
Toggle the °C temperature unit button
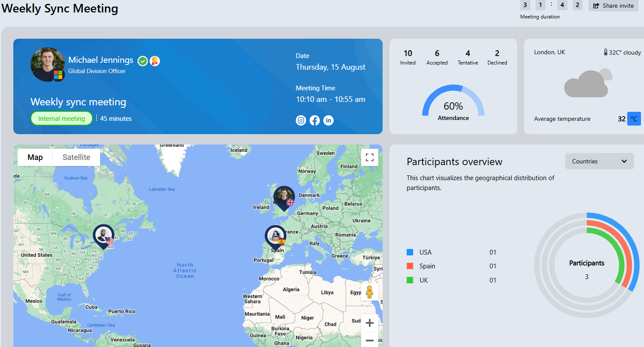click(634, 119)
